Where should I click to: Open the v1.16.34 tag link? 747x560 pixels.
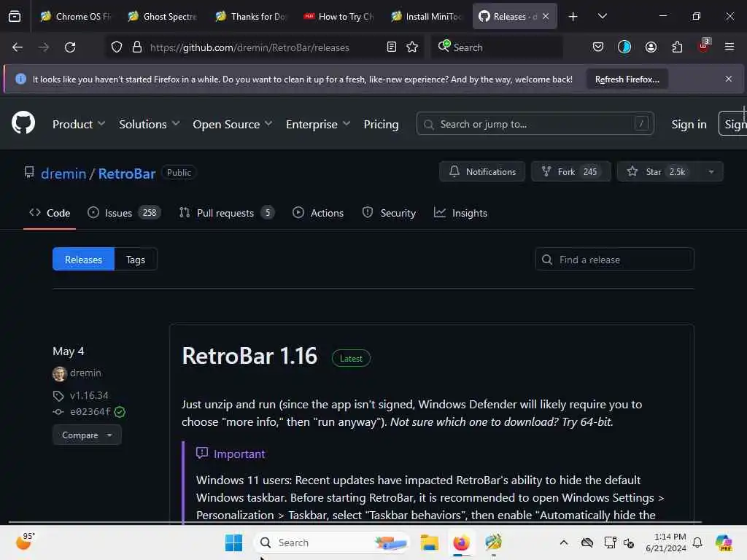(89, 395)
